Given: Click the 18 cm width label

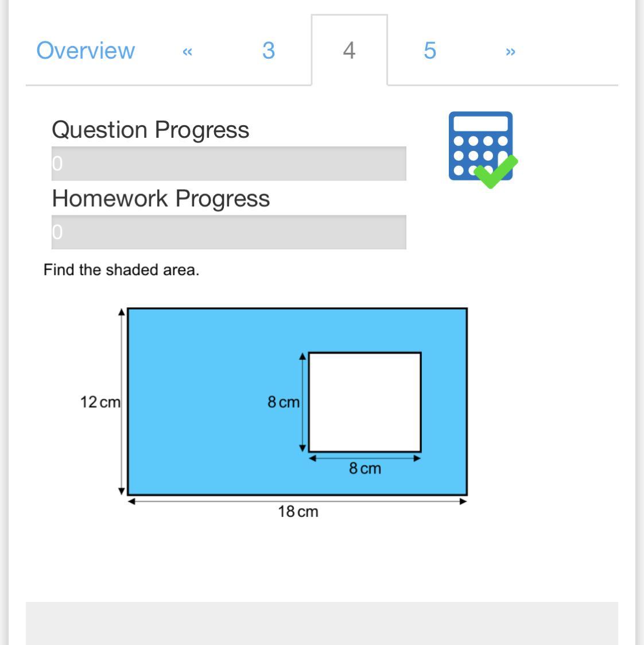Looking at the screenshot, I should tap(298, 511).
